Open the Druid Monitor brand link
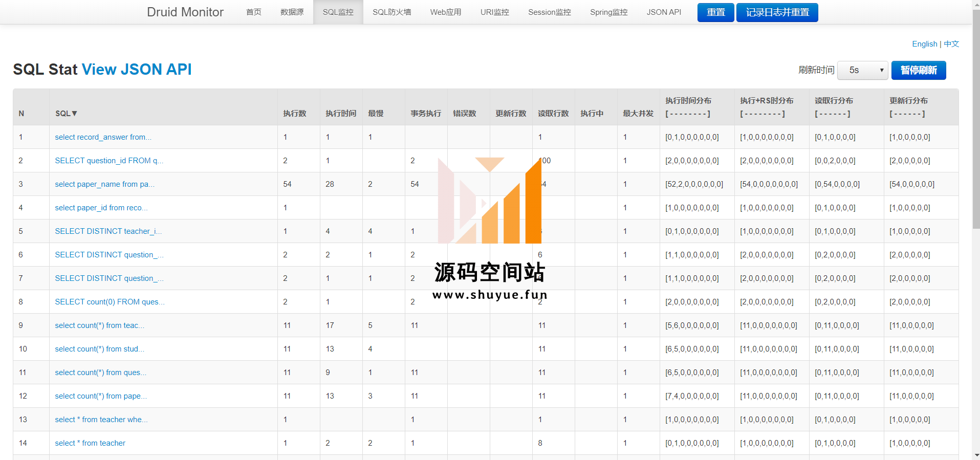980x460 pixels. 185,12
